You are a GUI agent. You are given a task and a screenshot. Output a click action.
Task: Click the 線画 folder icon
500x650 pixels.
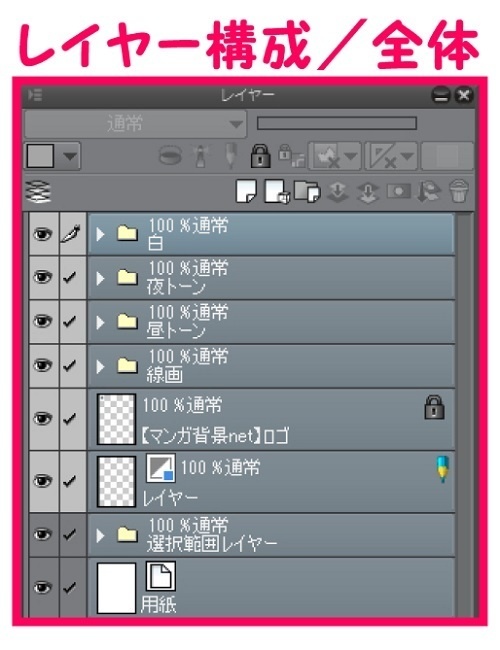[127, 365]
